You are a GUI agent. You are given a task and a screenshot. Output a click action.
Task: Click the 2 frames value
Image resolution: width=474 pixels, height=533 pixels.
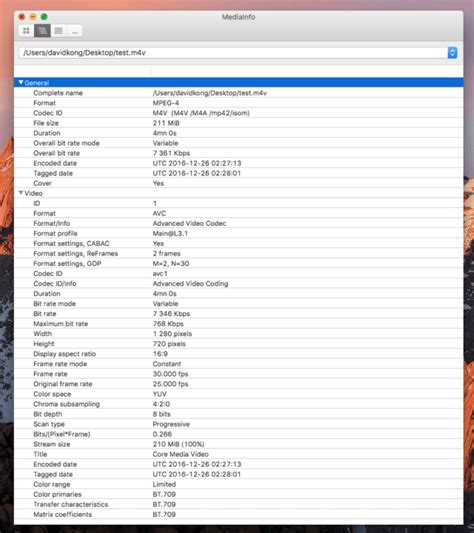(167, 253)
